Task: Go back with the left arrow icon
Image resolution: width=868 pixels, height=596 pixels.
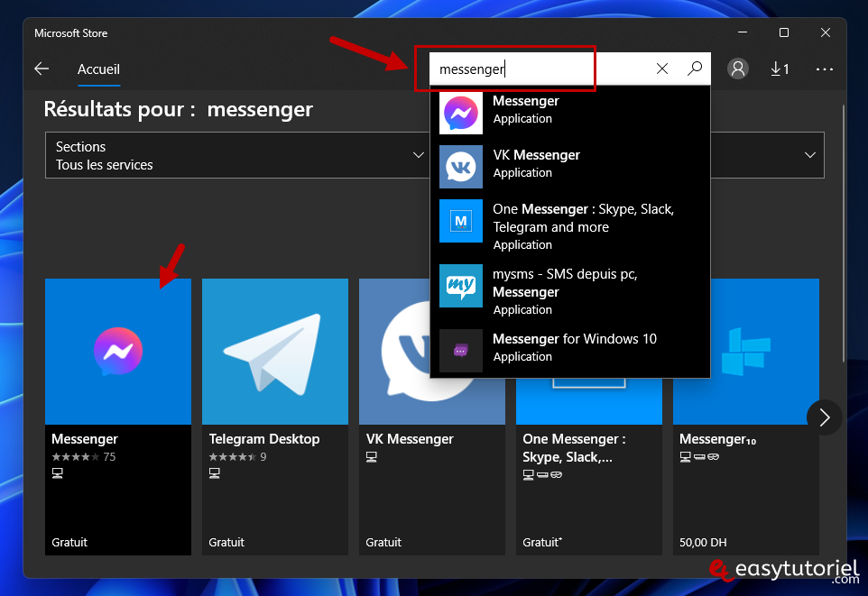Action: pyautogui.click(x=42, y=69)
